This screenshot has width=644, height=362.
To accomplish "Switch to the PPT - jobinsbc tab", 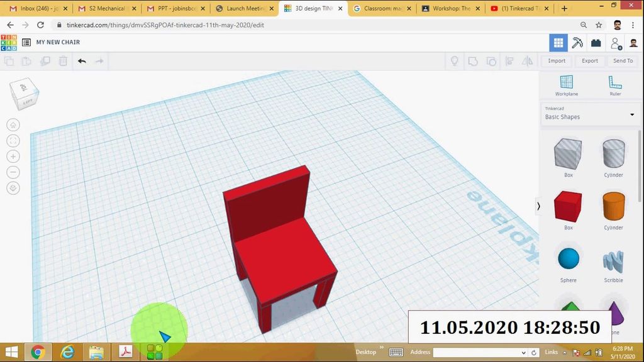I will point(176,8).
